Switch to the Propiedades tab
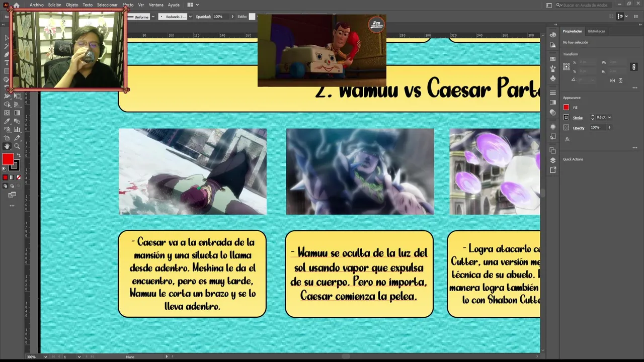The image size is (644, 362). point(572,31)
